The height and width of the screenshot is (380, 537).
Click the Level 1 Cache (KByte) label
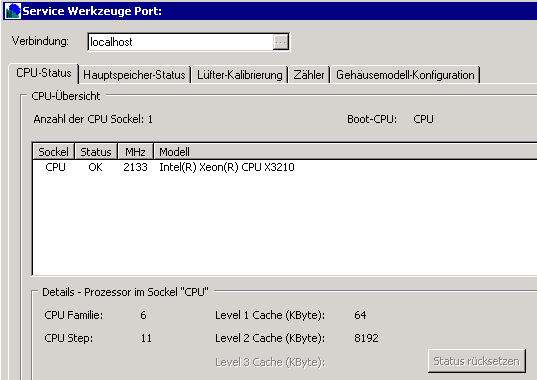[x=270, y=315]
